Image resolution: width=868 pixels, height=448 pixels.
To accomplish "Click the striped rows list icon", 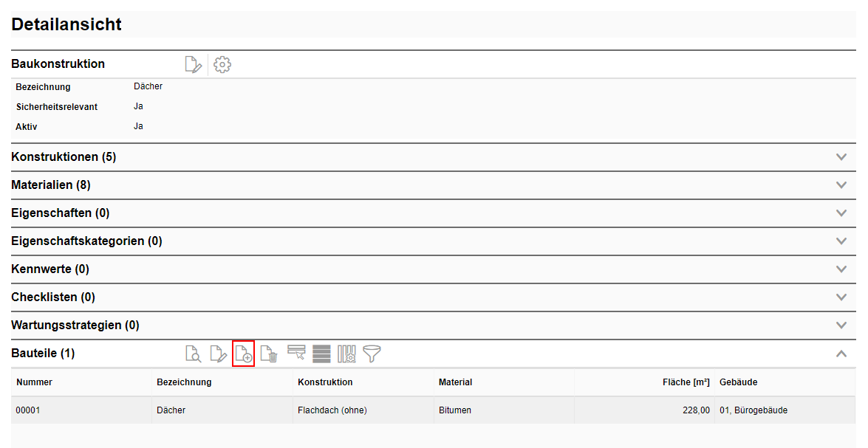I will pyautogui.click(x=321, y=354).
